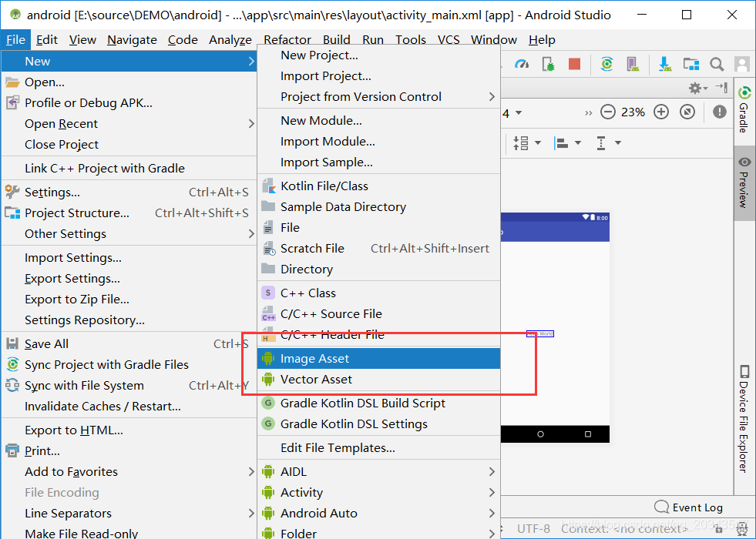
Task: Zoom out the layout preview
Action: click(608, 112)
